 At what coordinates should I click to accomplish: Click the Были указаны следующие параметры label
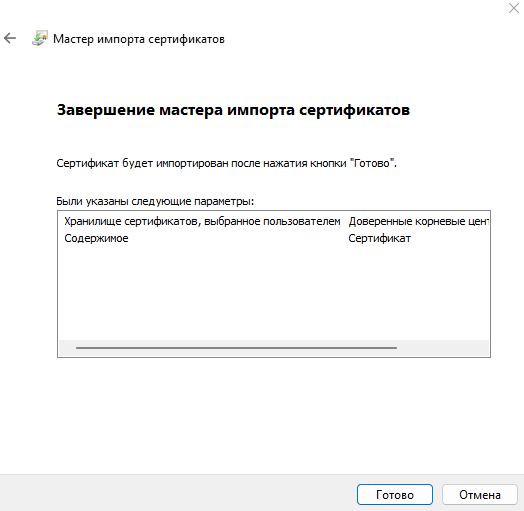click(x=155, y=201)
